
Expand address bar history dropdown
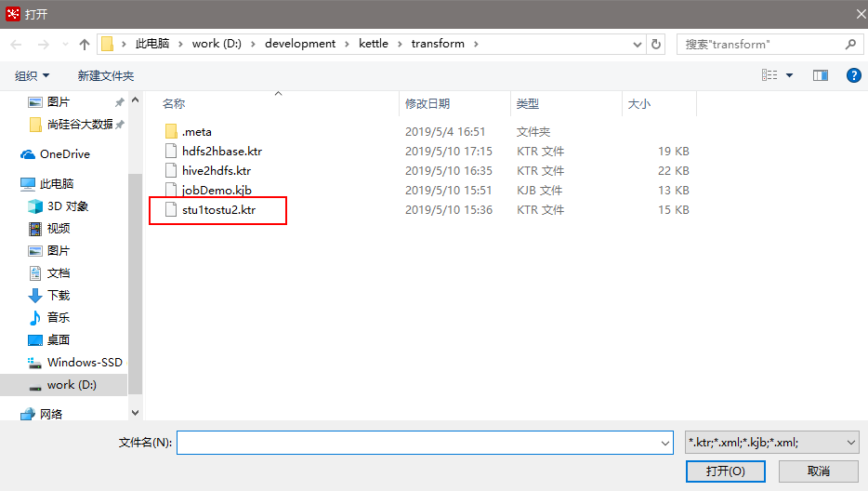638,45
